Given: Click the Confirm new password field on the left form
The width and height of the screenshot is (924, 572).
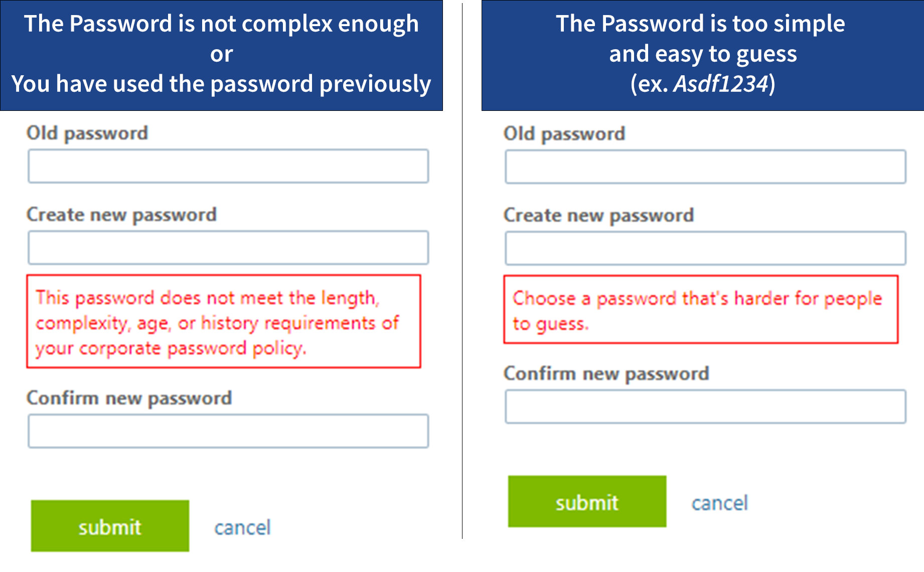Looking at the screenshot, I should click(x=228, y=431).
